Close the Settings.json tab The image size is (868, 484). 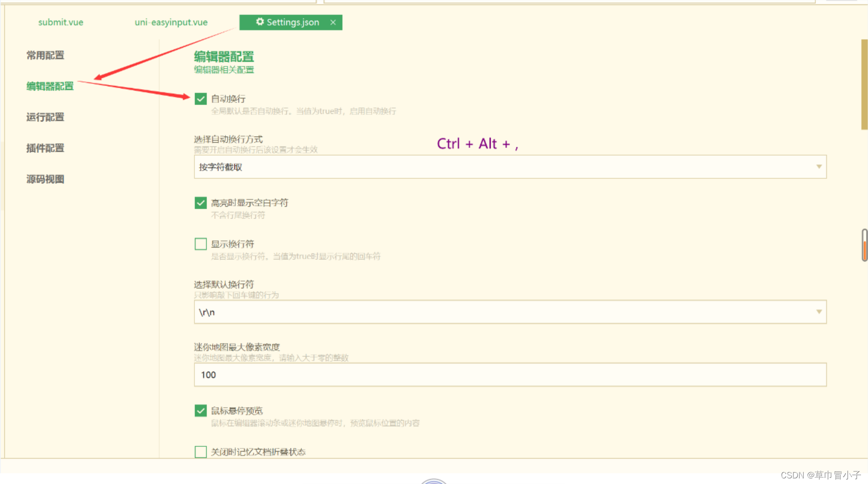[333, 22]
